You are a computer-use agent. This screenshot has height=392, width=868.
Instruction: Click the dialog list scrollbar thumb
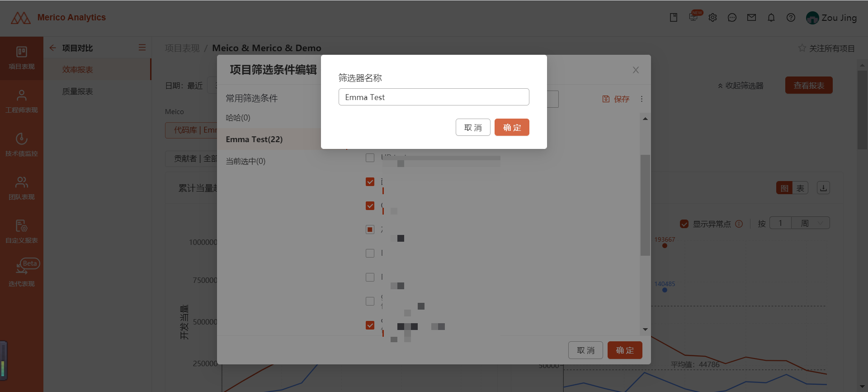(645, 205)
